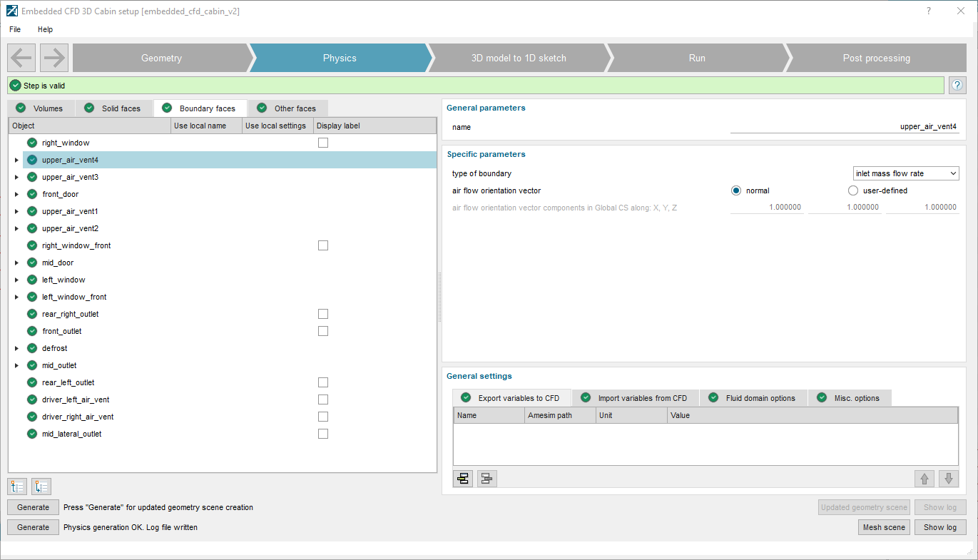Expand the defrost tree item

point(16,348)
